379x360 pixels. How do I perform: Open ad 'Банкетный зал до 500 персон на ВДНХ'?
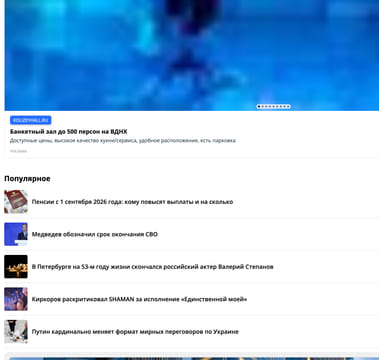click(68, 132)
